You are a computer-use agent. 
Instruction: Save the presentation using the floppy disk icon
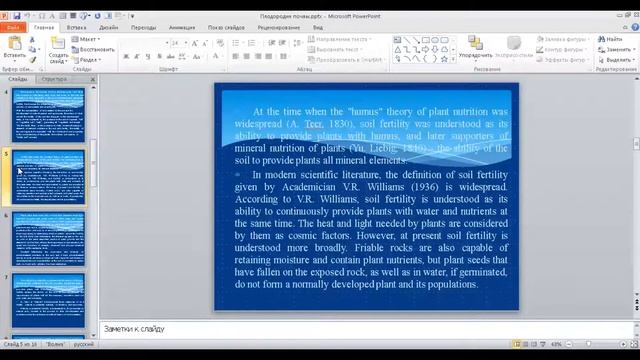tap(17, 16)
